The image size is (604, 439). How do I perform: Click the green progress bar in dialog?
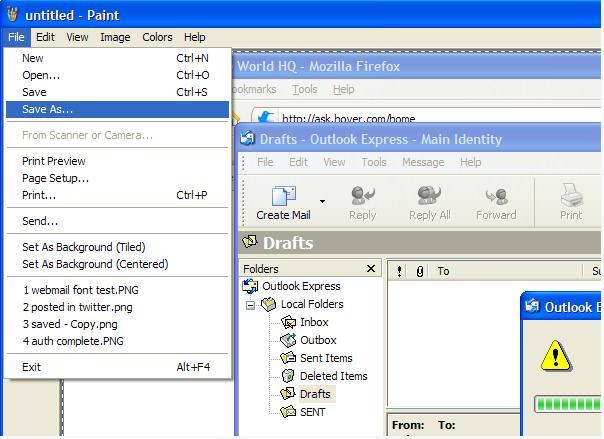coord(568,404)
